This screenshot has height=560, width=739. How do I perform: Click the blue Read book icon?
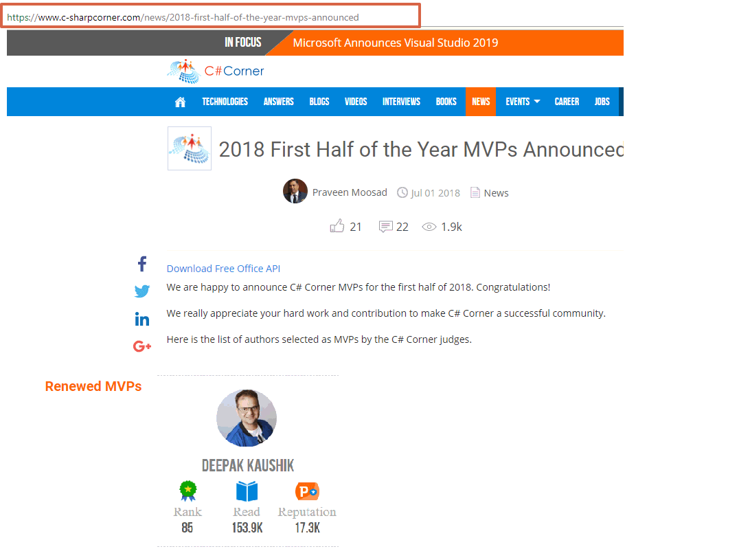[247, 491]
